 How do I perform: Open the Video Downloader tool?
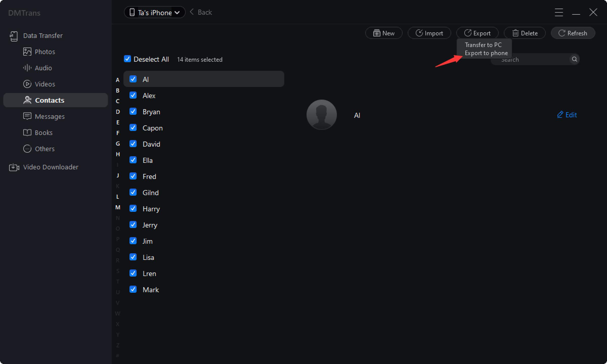(51, 167)
